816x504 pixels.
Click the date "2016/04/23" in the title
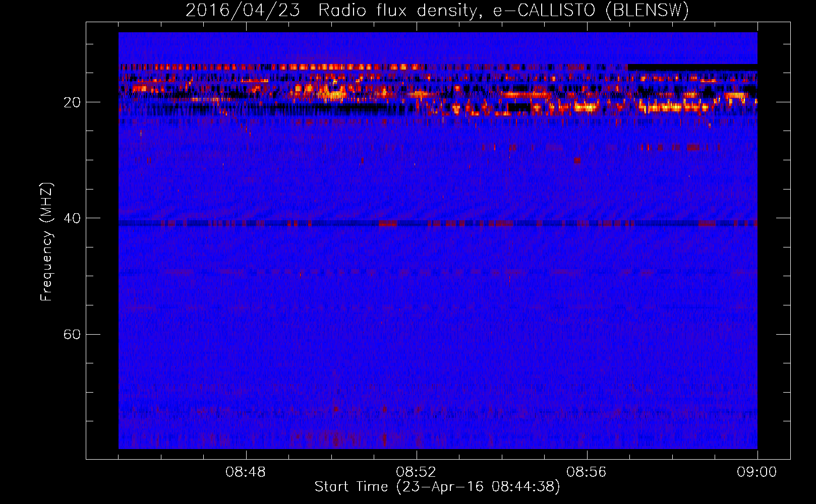pos(243,10)
